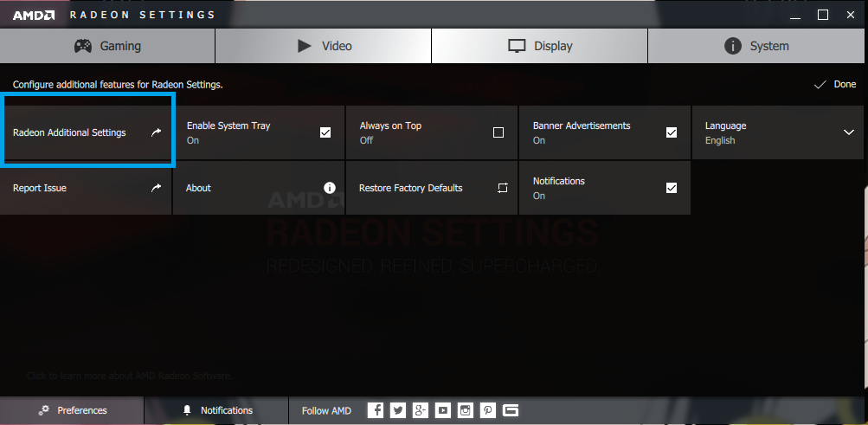The height and width of the screenshot is (425, 868).
Task: Click the About info icon
Action: coord(330,188)
